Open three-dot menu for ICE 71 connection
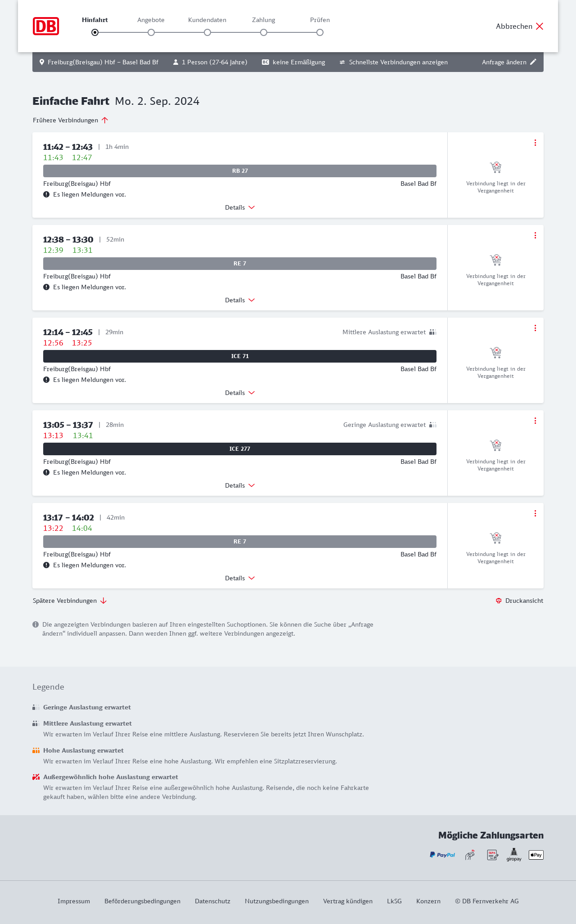Viewport: 576px width, 924px height. 535,328
